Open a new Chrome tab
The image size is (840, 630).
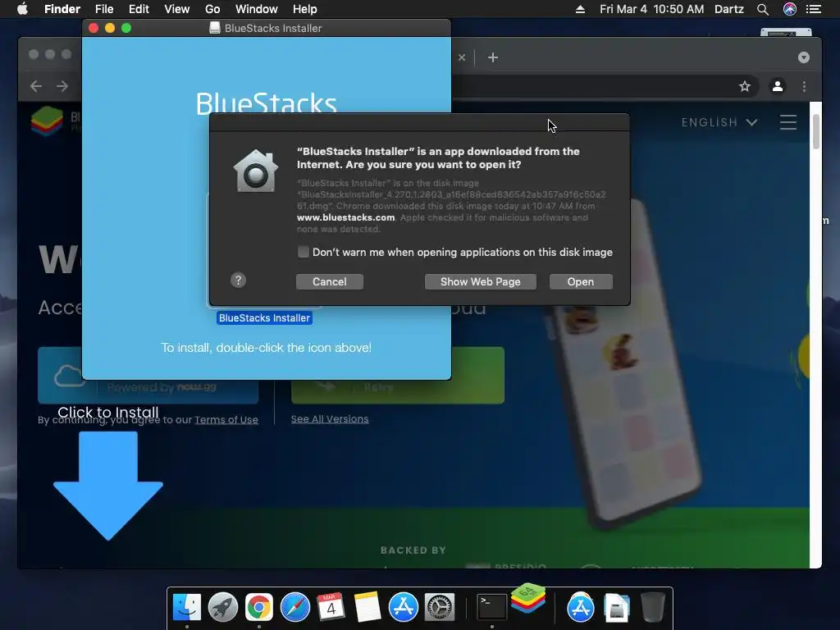point(493,57)
